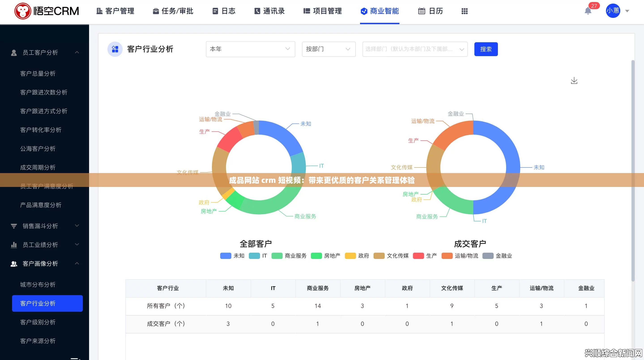The width and height of the screenshot is (644, 360).
Task: Toggle 商业服务 legend item
Action: (289, 256)
